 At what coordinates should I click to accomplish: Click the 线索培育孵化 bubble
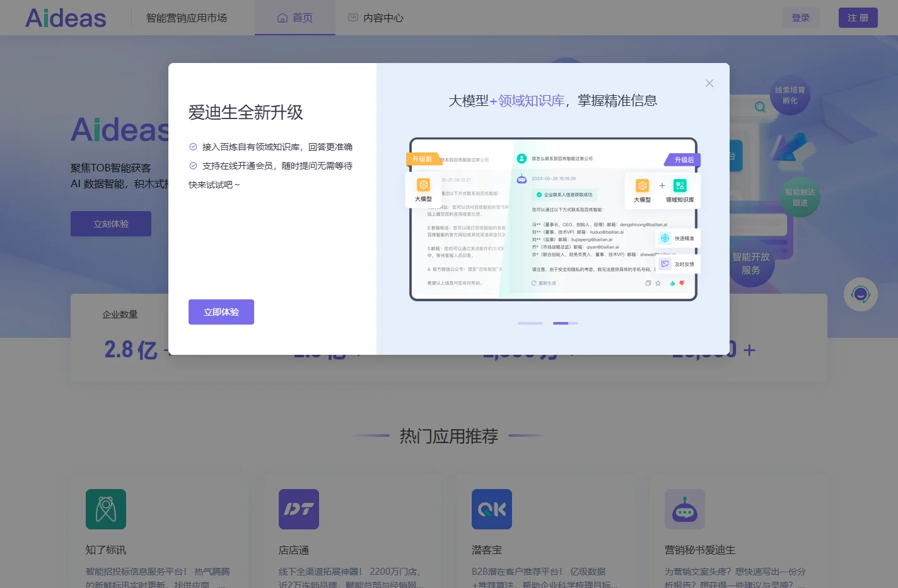click(x=790, y=95)
